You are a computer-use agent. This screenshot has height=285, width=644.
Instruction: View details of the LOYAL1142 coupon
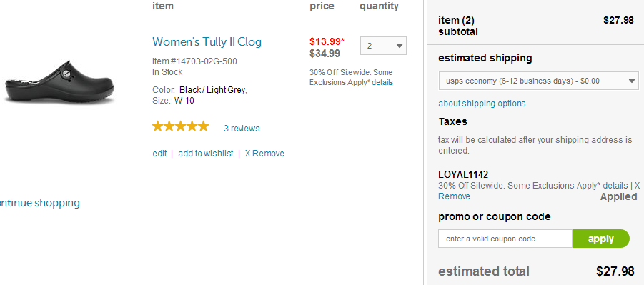click(615, 186)
